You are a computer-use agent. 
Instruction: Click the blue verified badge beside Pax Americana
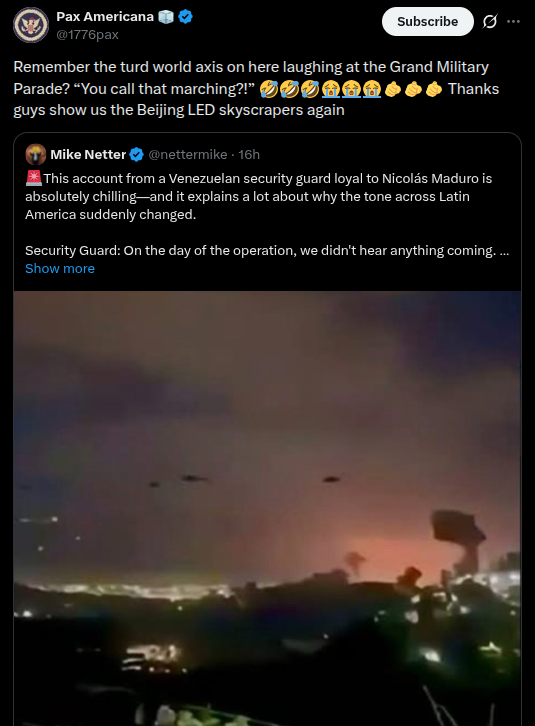(186, 17)
